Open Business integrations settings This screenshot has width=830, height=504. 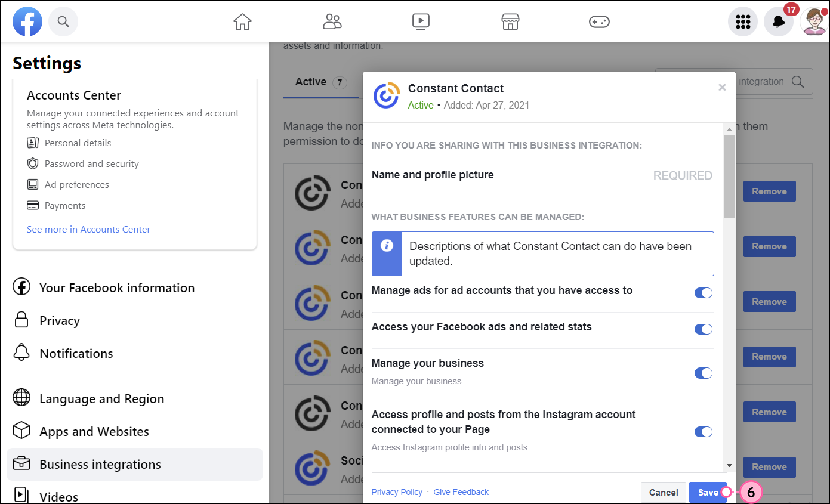click(x=135, y=464)
